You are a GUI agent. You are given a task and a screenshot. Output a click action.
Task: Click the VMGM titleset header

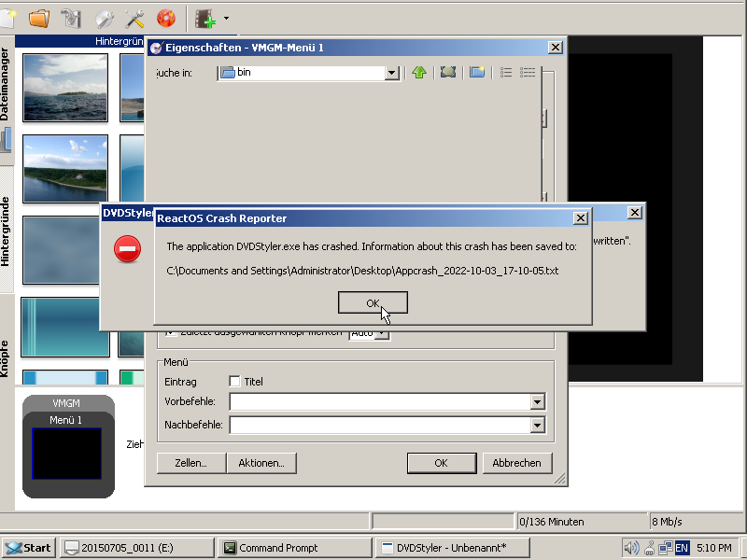(66, 403)
